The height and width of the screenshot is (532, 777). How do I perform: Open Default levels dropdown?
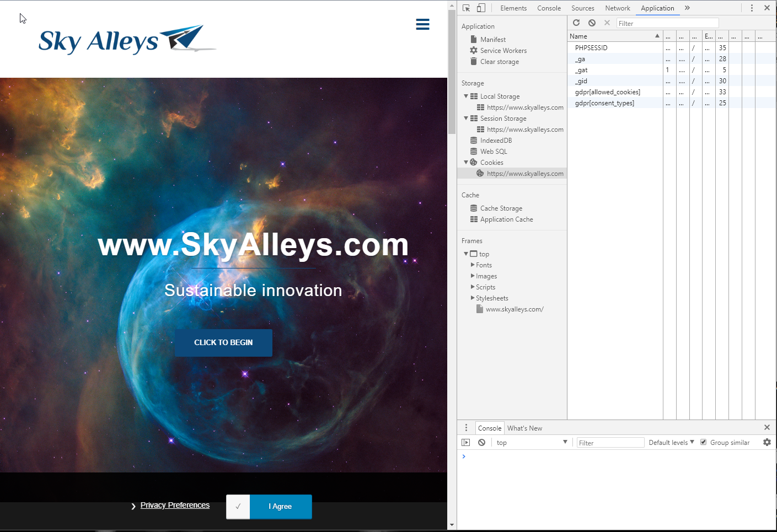pos(671,442)
